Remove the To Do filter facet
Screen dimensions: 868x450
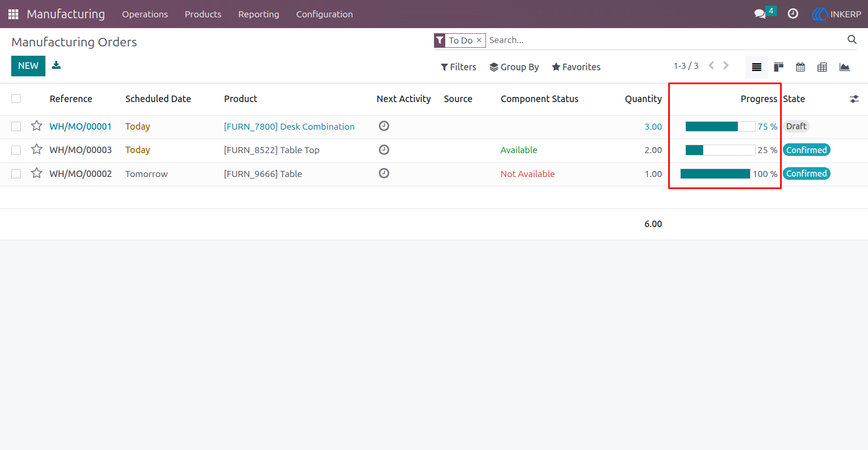tap(479, 40)
